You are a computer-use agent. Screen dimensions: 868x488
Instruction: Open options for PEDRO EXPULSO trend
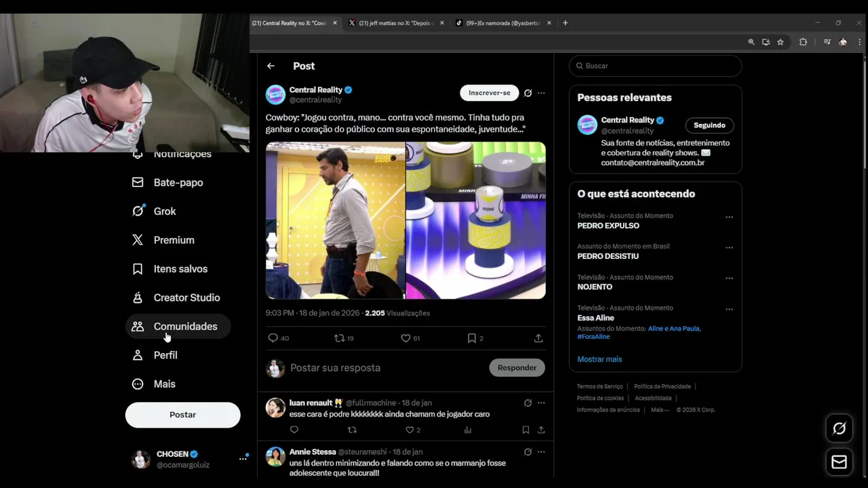(x=729, y=217)
